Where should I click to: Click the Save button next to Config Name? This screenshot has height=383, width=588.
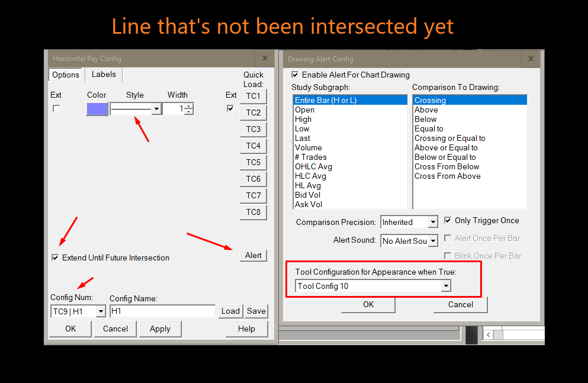(256, 311)
